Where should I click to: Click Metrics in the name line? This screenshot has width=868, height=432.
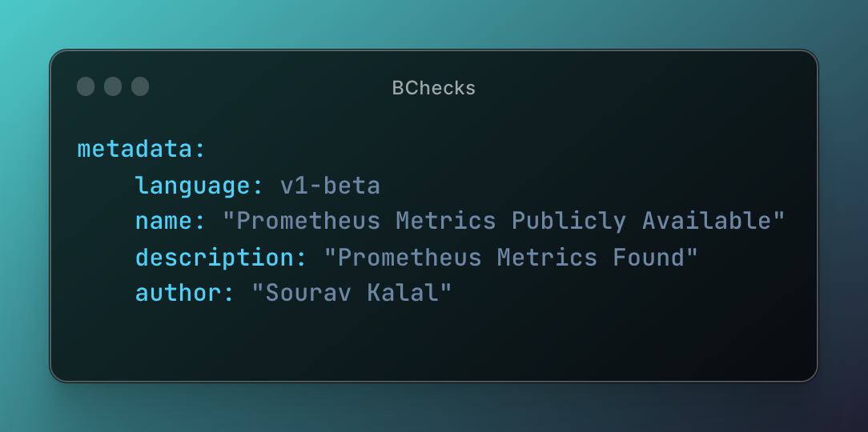tap(446, 222)
